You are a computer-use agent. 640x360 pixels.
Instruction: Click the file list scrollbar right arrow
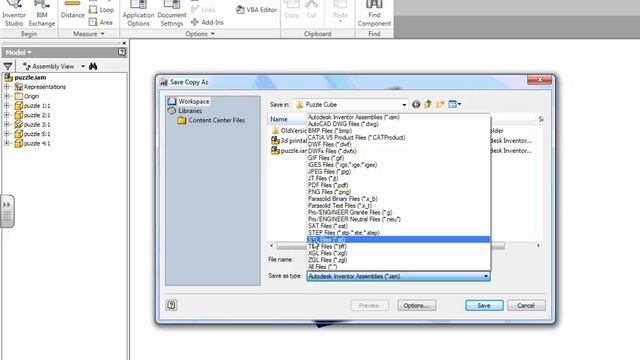click(x=538, y=245)
